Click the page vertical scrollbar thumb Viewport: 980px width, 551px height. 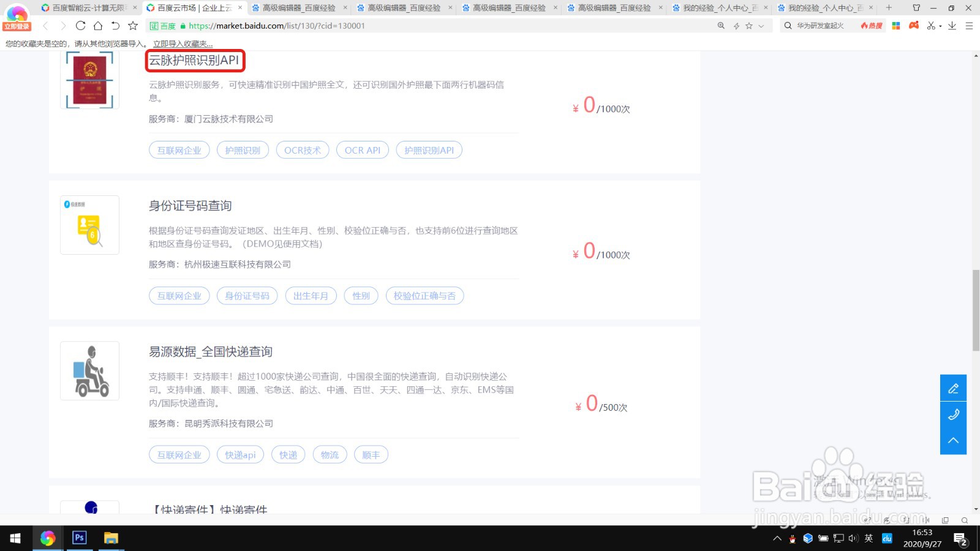click(976, 310)
